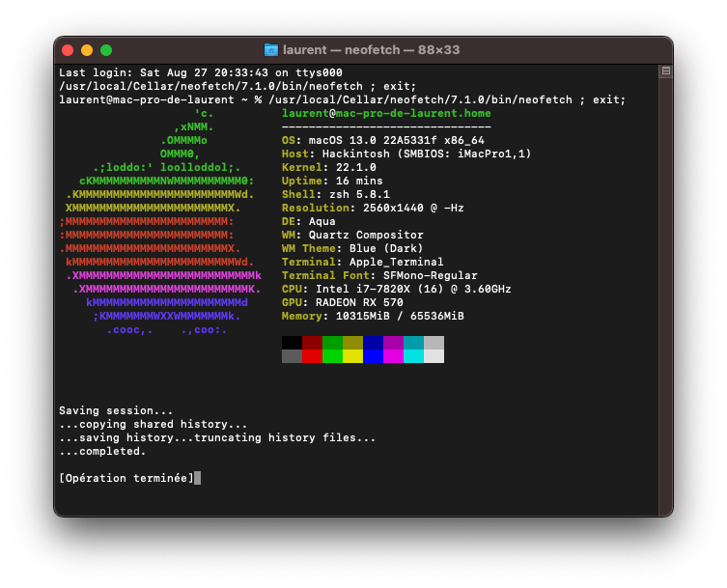Click the bright red color block
The height and width of the screenshot is (588, 727).
(x=312, y=356)
